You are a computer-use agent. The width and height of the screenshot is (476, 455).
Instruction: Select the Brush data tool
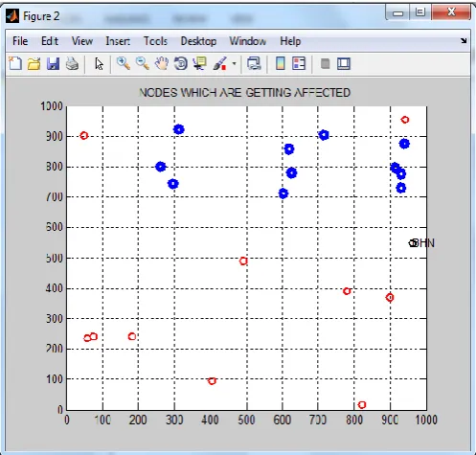pos(220,63)
